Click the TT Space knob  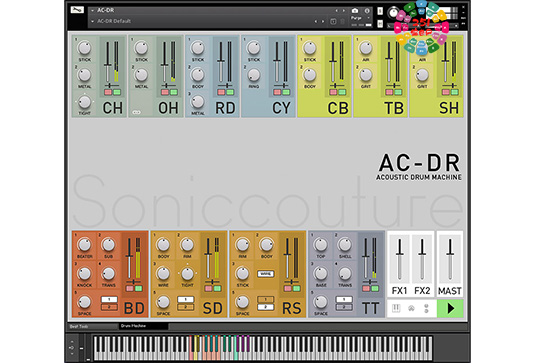coord(321,302)
